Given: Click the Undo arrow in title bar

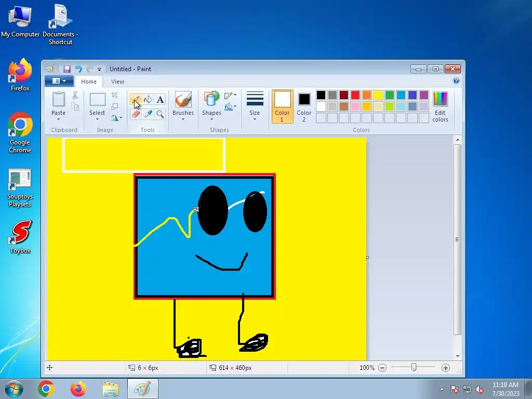Looking at the screenshot, I should coord(79,69).
